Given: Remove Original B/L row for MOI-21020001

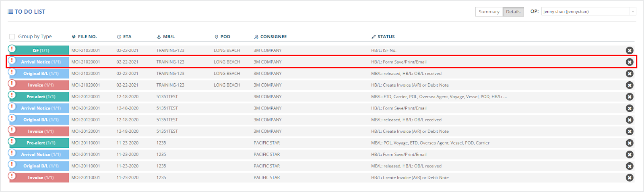Looking at the screenshot, I should pyautogui.click(x=630, y=74).
